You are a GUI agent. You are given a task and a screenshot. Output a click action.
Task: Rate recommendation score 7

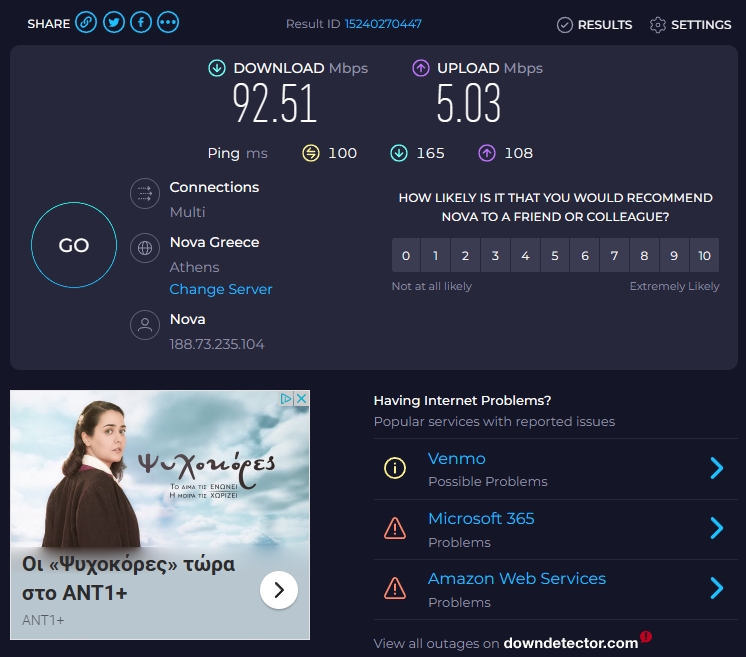tap(615, 255)
